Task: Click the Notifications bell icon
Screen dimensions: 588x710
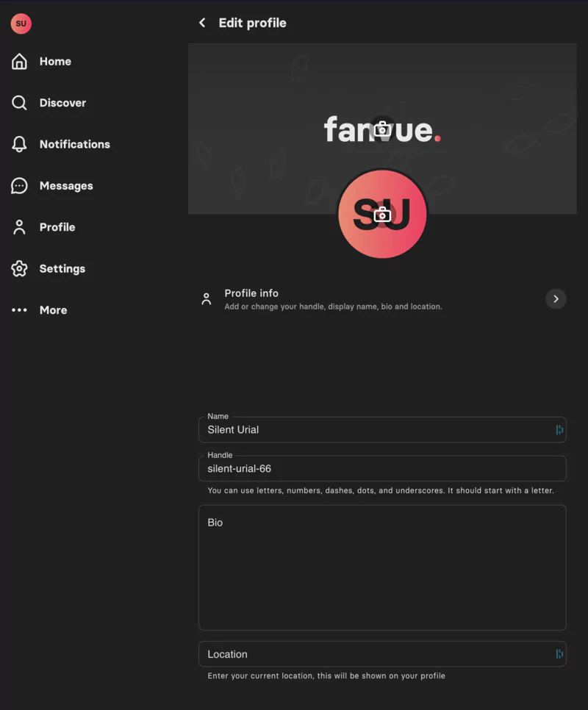Action: tap(19, 144)
